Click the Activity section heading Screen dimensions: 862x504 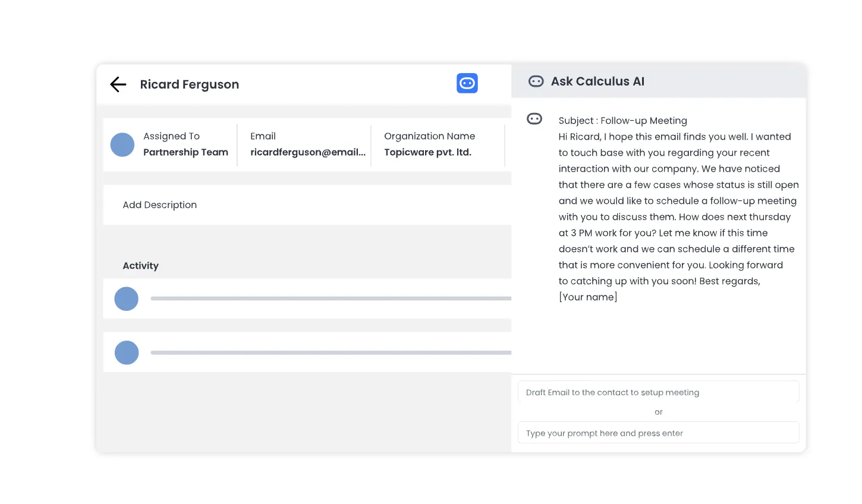pyautogui.click(x=140, y=266)
